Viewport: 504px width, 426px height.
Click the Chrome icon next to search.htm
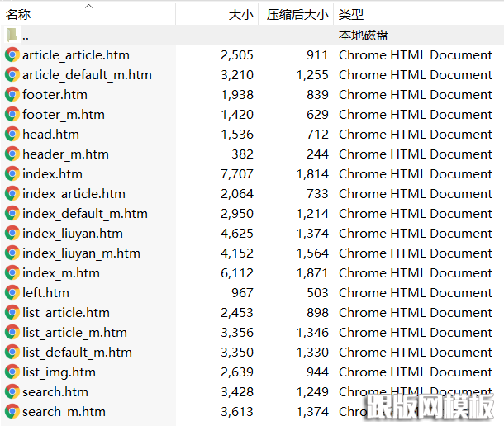point(12,392)
